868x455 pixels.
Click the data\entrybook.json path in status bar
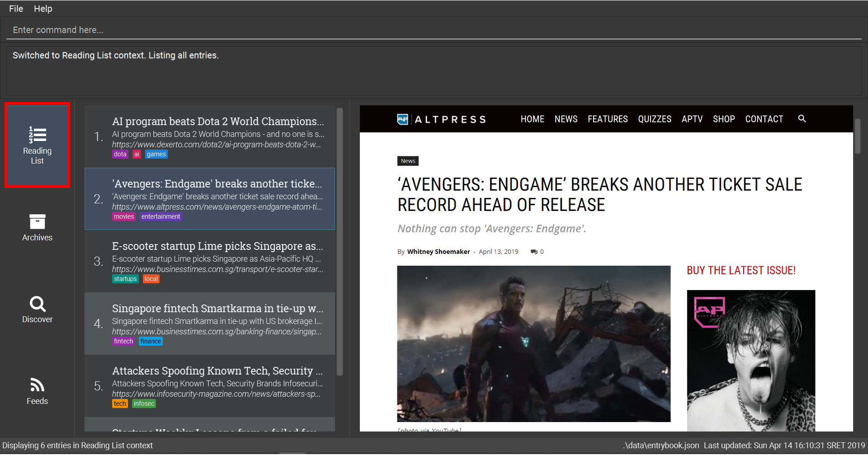[661, 446]
